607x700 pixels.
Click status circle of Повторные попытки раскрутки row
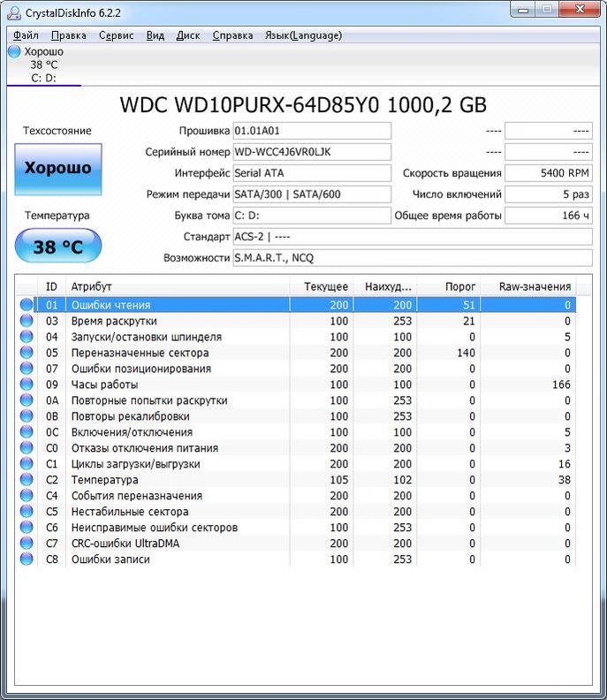point(27,400)
